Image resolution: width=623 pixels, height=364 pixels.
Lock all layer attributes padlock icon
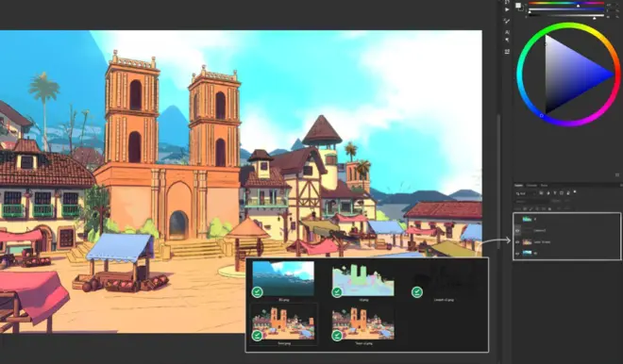pos(549,208)
